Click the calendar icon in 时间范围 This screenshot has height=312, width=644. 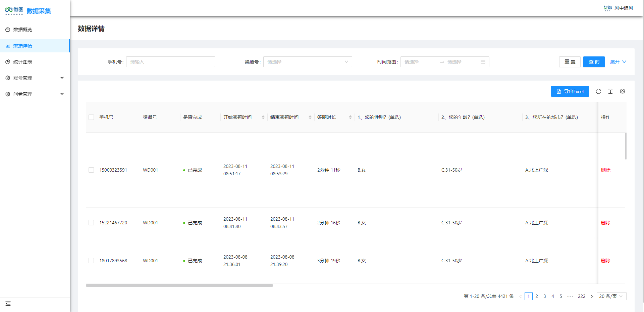tap(483, 62)
